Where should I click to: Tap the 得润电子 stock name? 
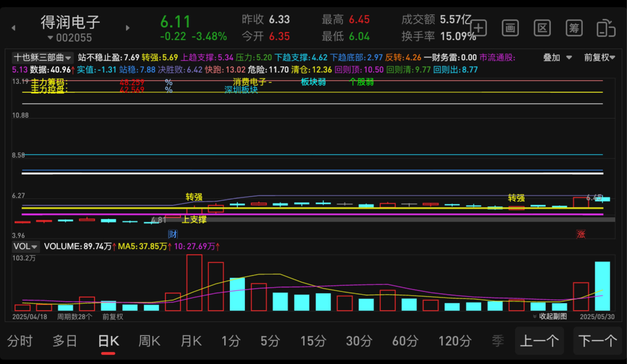pyautogui.click(x=70, y=22)
